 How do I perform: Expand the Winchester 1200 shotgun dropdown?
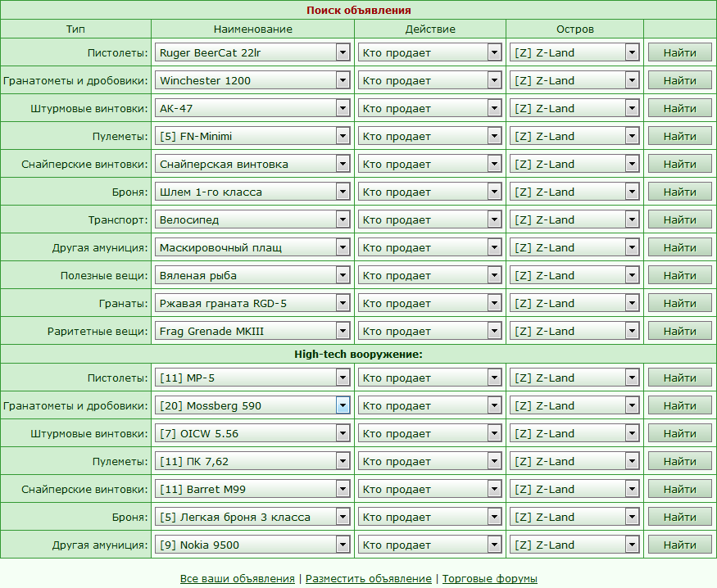(252, 81)
